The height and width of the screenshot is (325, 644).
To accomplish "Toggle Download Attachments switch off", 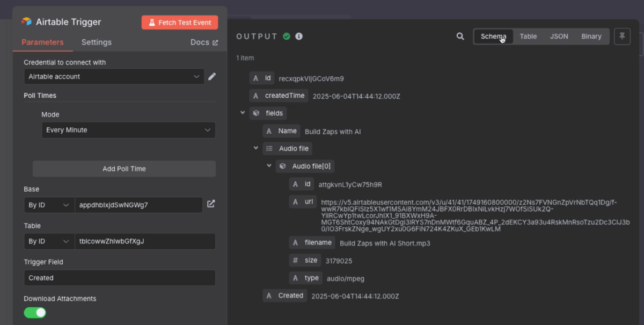I will 35,313.
